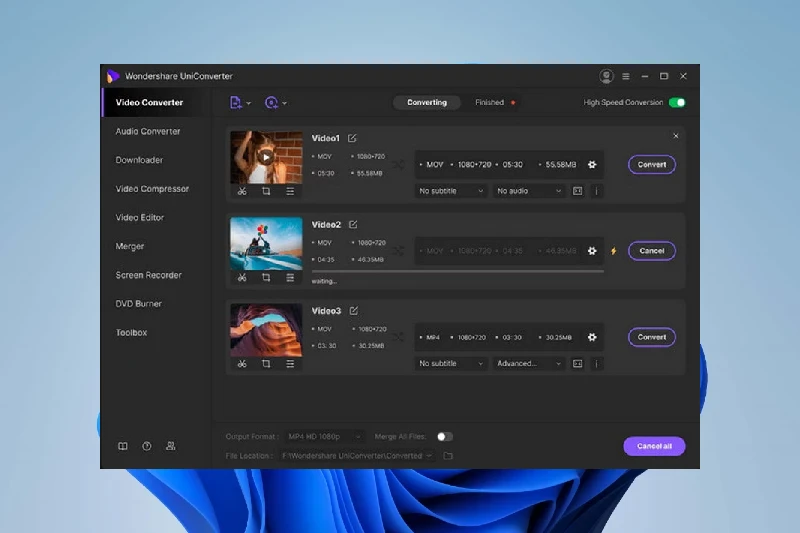
Task: Click the effects list icon for Video2
Action: [290, 277]
